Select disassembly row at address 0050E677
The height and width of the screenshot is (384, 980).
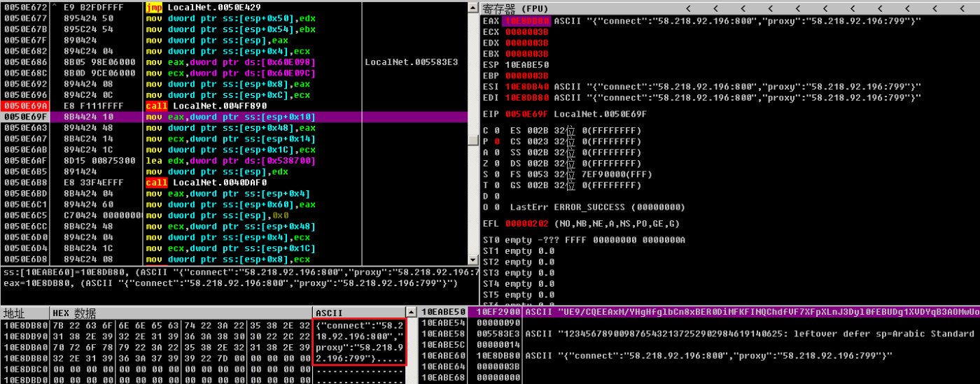coord(234,18)
